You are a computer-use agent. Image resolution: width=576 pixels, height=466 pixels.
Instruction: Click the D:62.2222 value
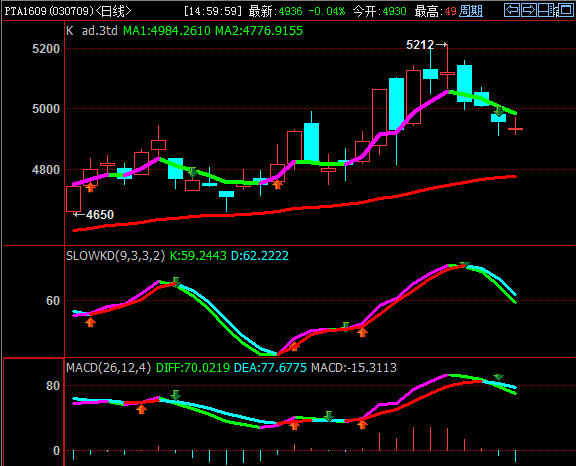260,256
